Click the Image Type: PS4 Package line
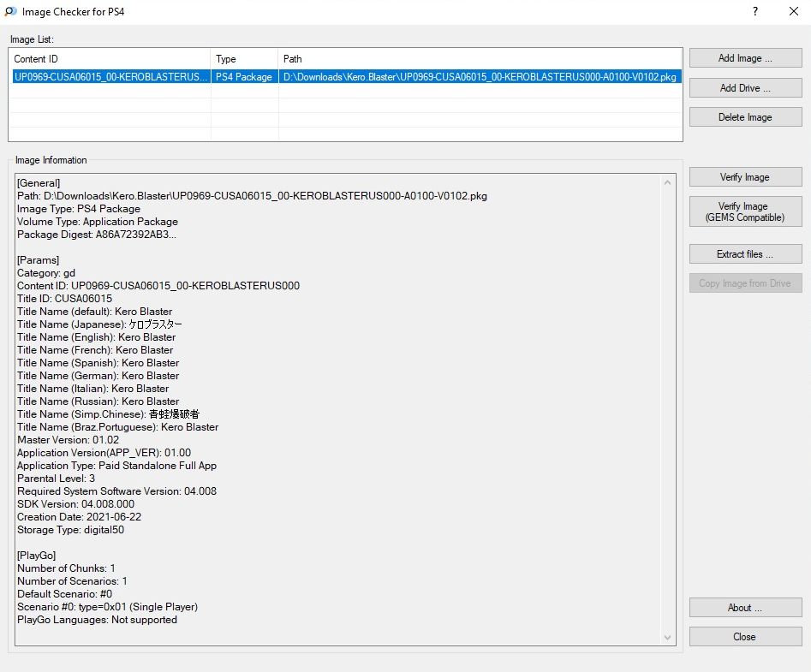Screen dimensions: 811x672 (79, 209)
